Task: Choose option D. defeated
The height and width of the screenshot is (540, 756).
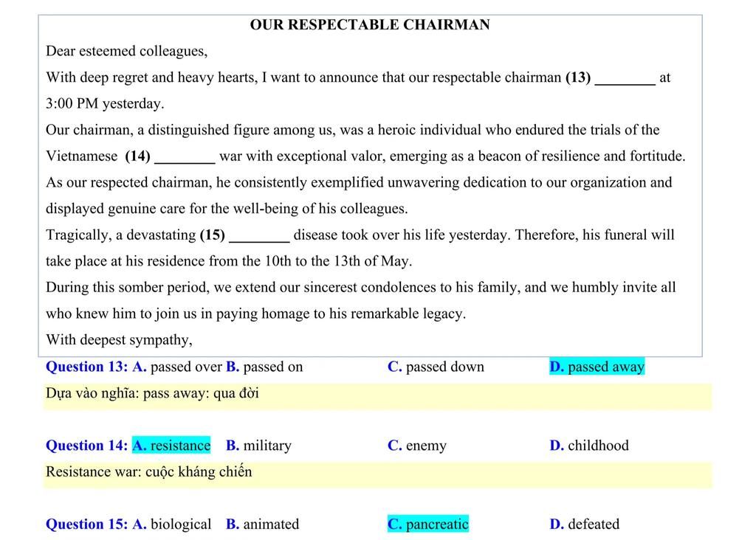Action: [x=585, y=525]
